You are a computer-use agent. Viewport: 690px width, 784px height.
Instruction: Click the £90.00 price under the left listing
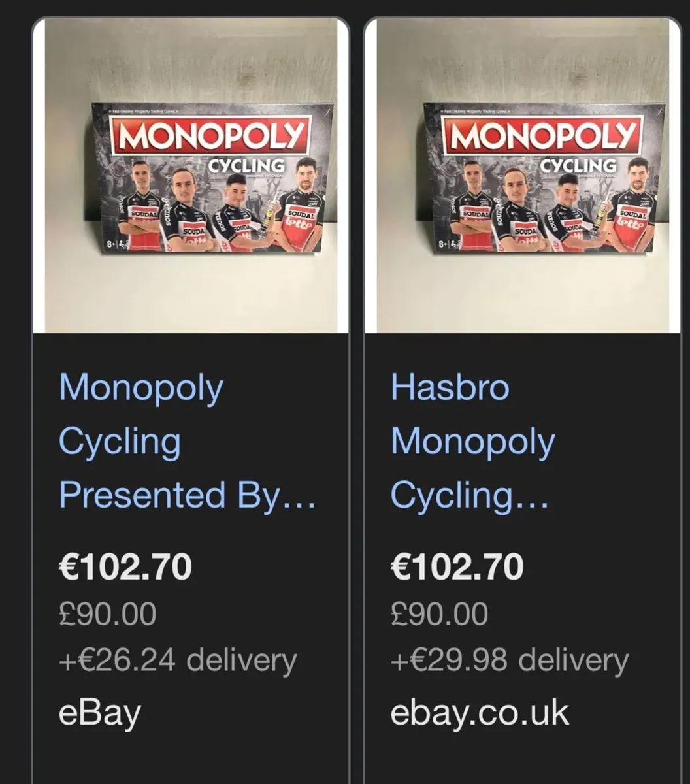pyautogui.click(x=107, y=613)
